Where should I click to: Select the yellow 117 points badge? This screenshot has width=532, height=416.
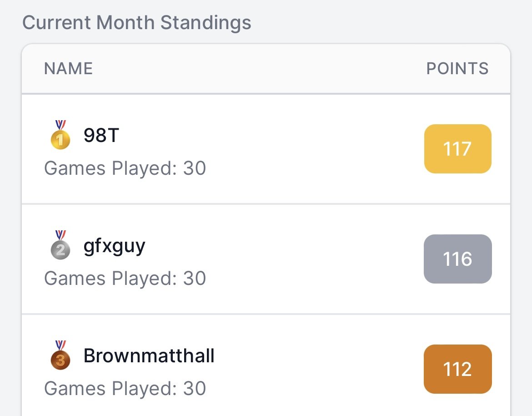pos(458,149)
